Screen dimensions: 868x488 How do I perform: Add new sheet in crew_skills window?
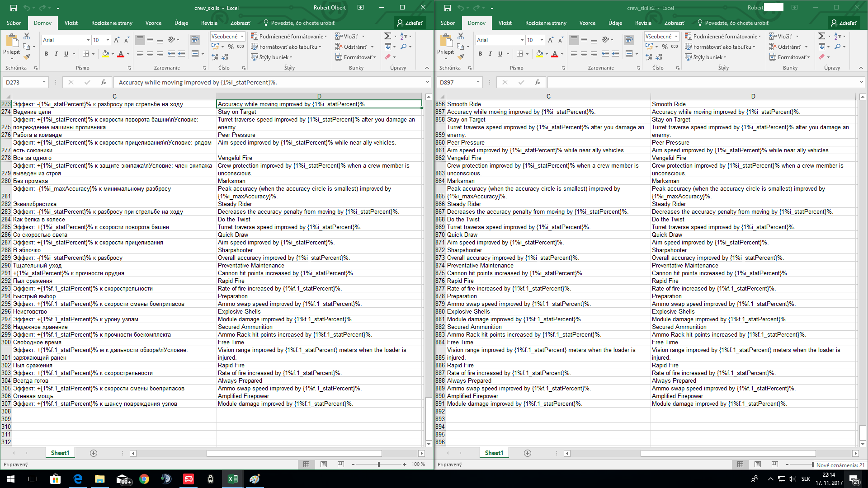pyautogui.click(x=94, y=453)
